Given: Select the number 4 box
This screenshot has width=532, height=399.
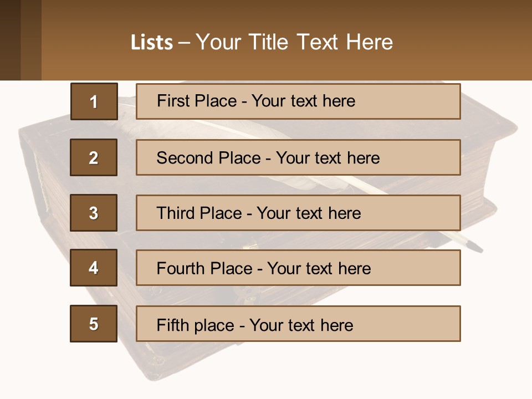Looking at the screenshot, I should (x=94, y=268).
